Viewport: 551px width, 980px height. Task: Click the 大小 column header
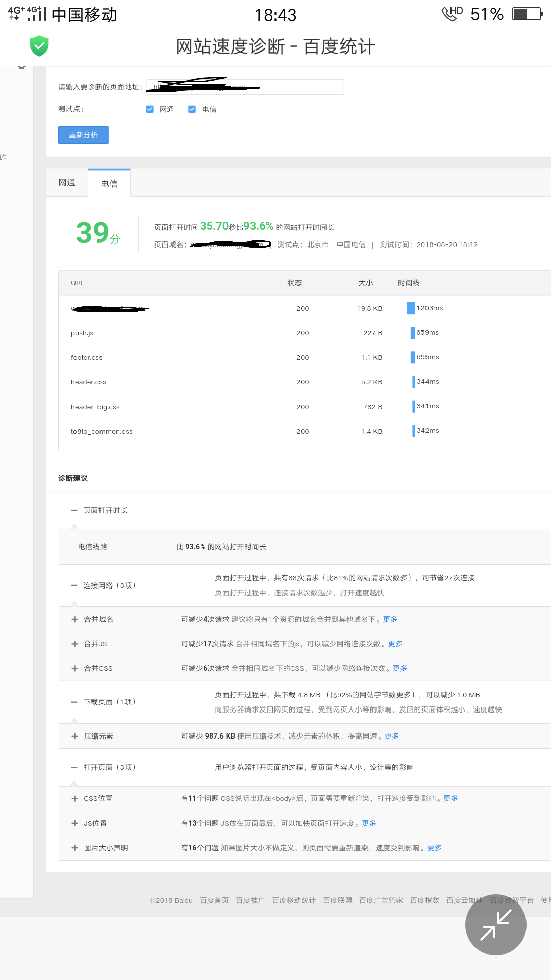point(366,283)
